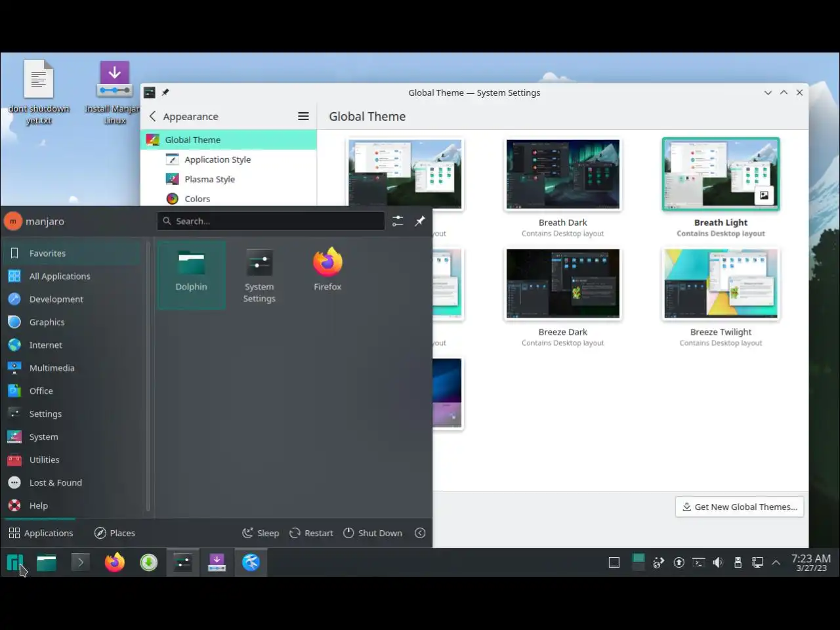Switch to System Settings taskbar entry
This screenshot has height=630, width=840.
click(183, 562)
